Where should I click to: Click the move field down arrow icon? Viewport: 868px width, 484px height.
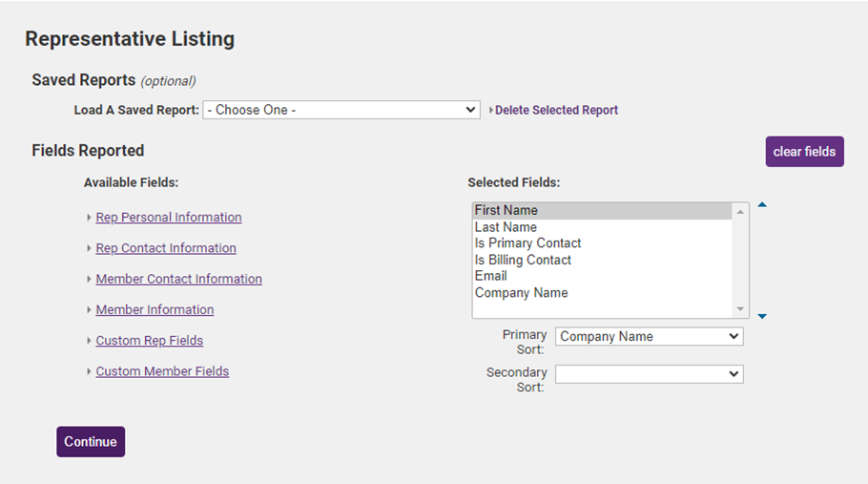(762, 316)
